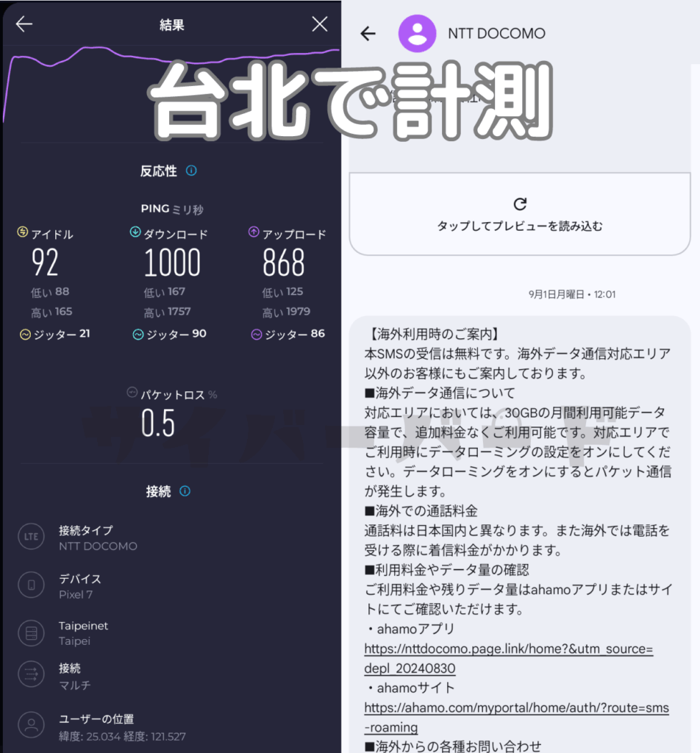700x753 pixels.
Task: Tap the 接続タイプ NTT DOCOMO row
Action: [98, 538]
